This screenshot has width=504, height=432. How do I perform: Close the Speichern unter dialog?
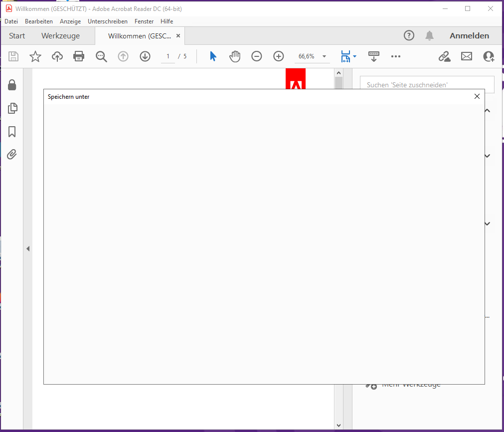pos(477,96)
